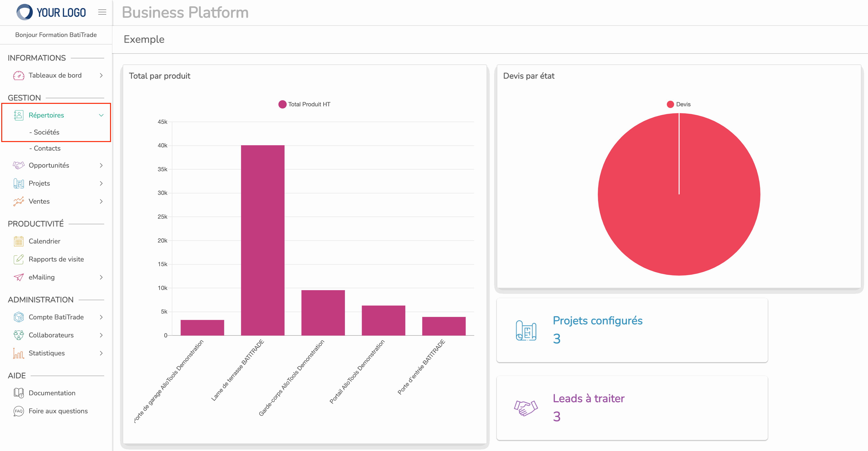Click the Rapports de visite pencil icon

[x=18, y=259]
